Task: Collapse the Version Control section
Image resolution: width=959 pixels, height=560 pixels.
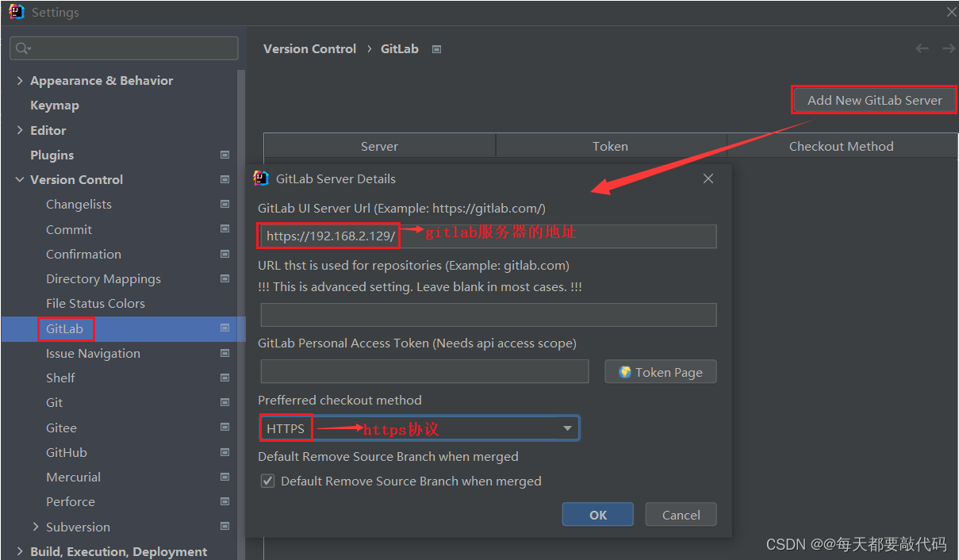Action: click(20, 179)
